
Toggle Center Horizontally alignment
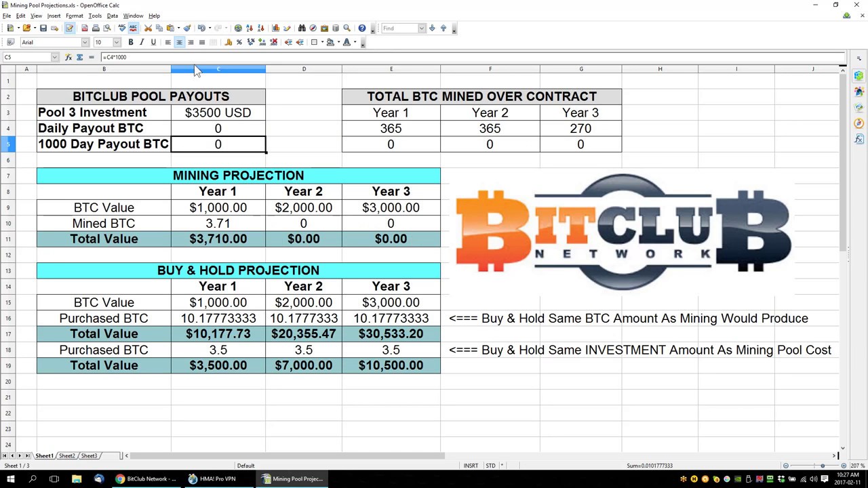pos(179,42)
